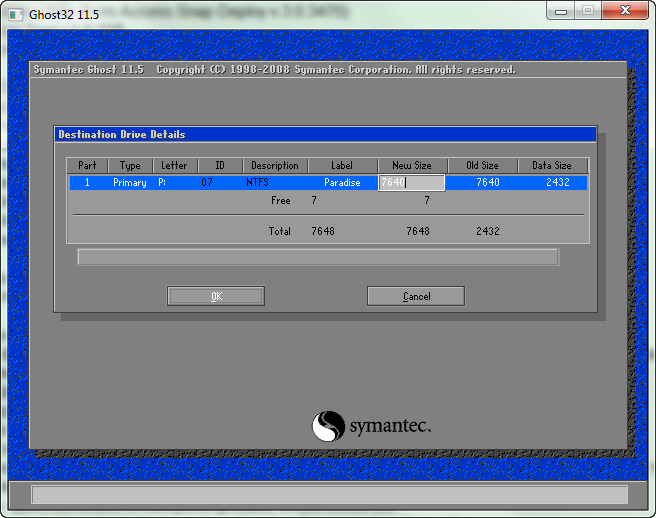656x518 pixels.
Task: Select the Letter column header
Action: [174, 166]
